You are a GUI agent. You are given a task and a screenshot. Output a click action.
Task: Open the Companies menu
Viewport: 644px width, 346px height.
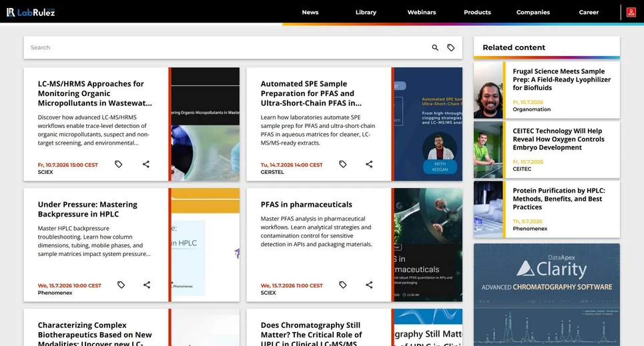click(533, 12)
